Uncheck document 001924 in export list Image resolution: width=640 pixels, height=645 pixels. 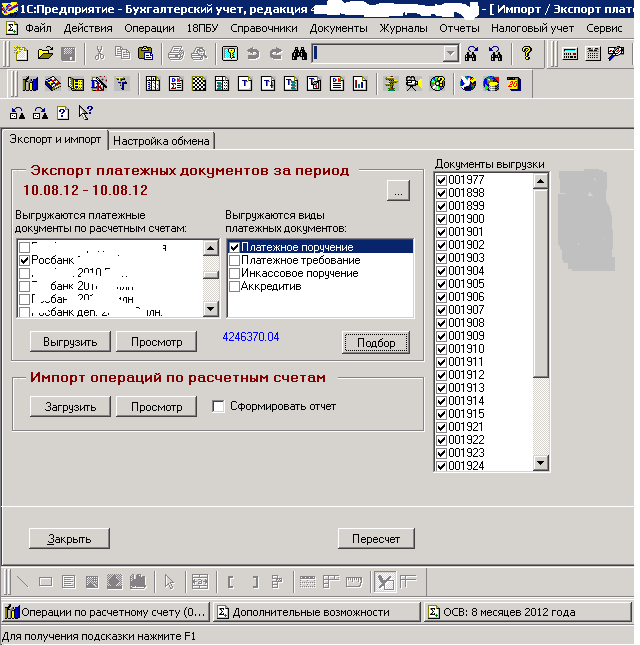[x=442, y=466]
